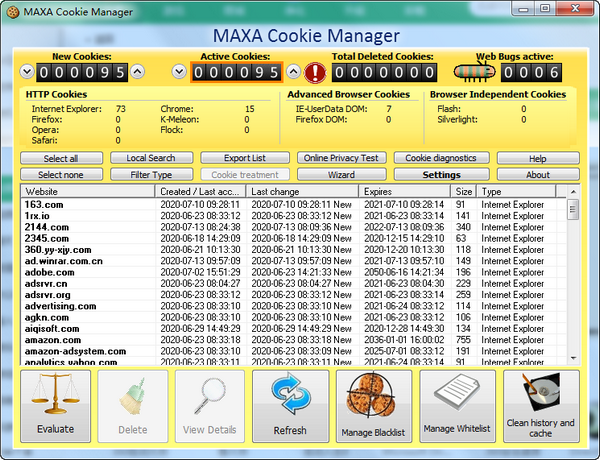The height and width of the screenshot is (460, 600).
Task: Click the MAXA cookie title bar icon
Action: click(13, 12)
